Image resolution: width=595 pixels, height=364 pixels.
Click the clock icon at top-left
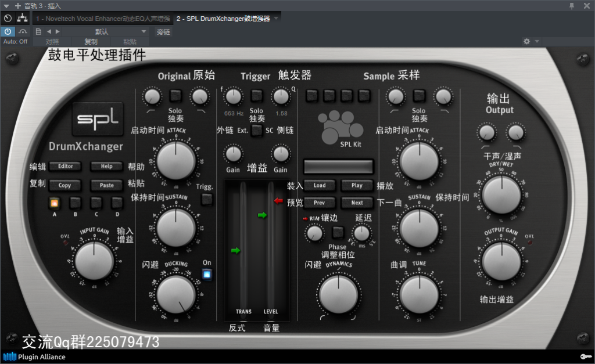tap(8, 18)
